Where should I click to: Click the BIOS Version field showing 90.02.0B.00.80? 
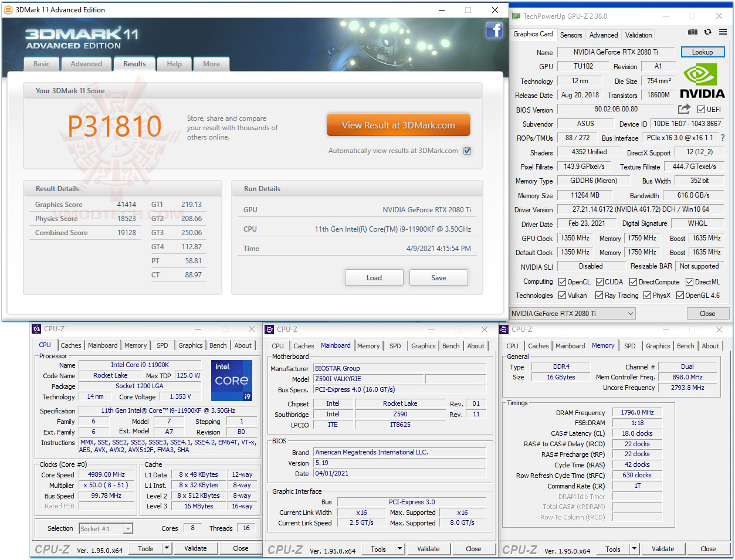[x=615, y=109]
